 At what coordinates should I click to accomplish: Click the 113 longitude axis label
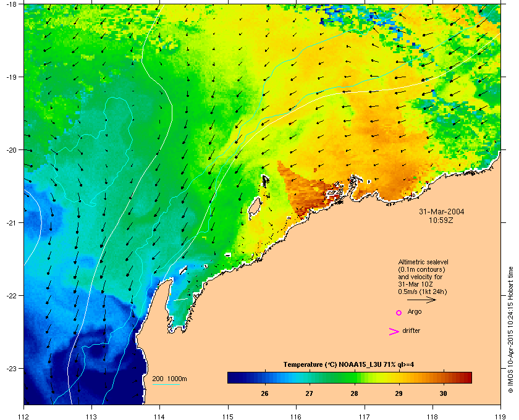pyautogui.click(x=91, y=417)
